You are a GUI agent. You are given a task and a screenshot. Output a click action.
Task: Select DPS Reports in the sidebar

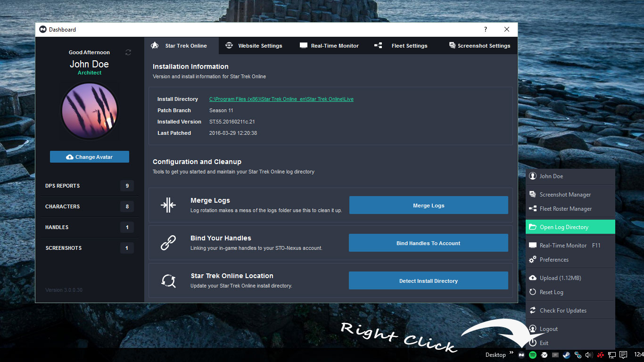click(x=63, y=186)
